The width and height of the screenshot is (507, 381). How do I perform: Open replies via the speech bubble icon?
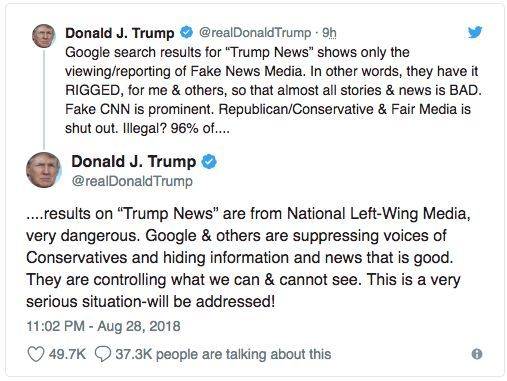pyautogui.click(x=103, y=354)
